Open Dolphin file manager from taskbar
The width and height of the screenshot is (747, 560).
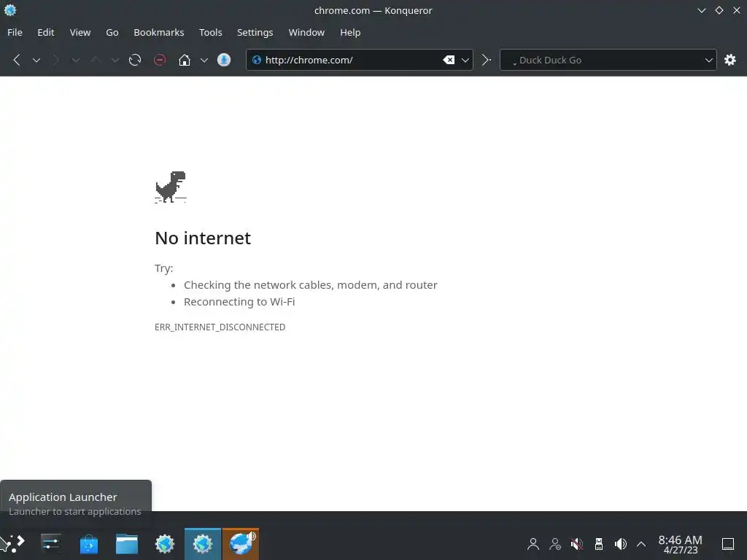127,544
